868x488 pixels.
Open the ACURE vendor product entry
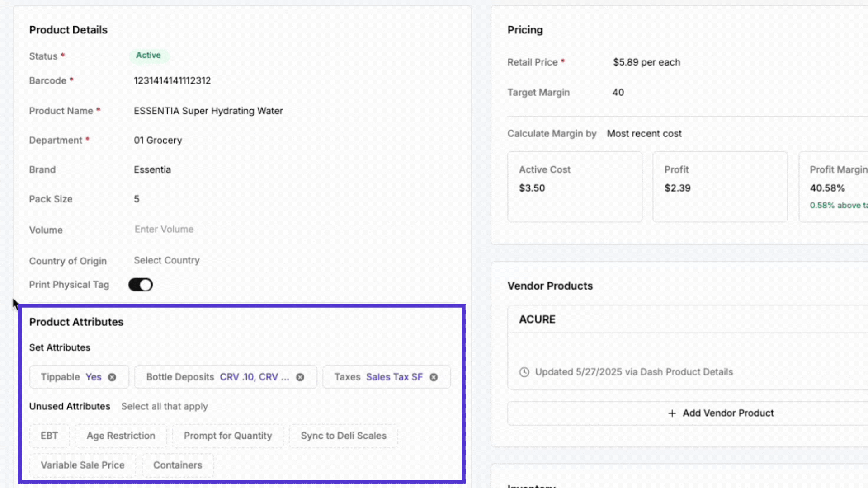[537, 319]
